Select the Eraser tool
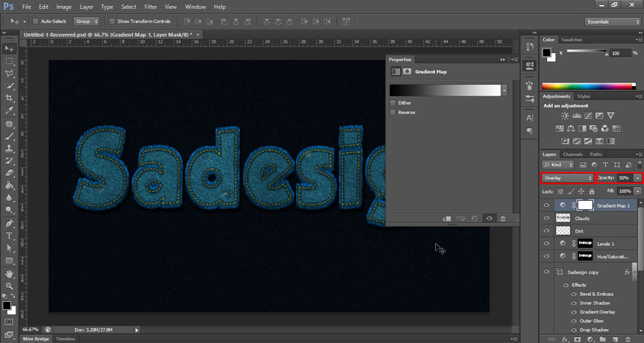Screen dimensions: 644x343 (x=9, y=173)
